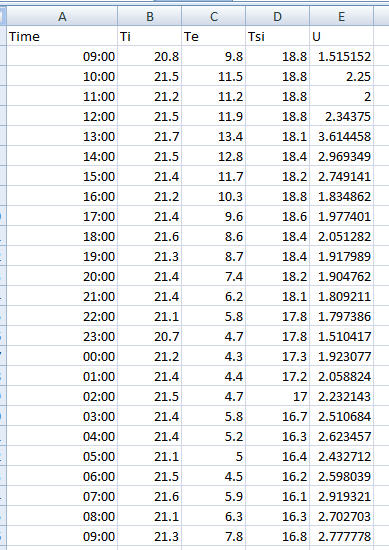Click the Te header cell

tap(214, 36)
